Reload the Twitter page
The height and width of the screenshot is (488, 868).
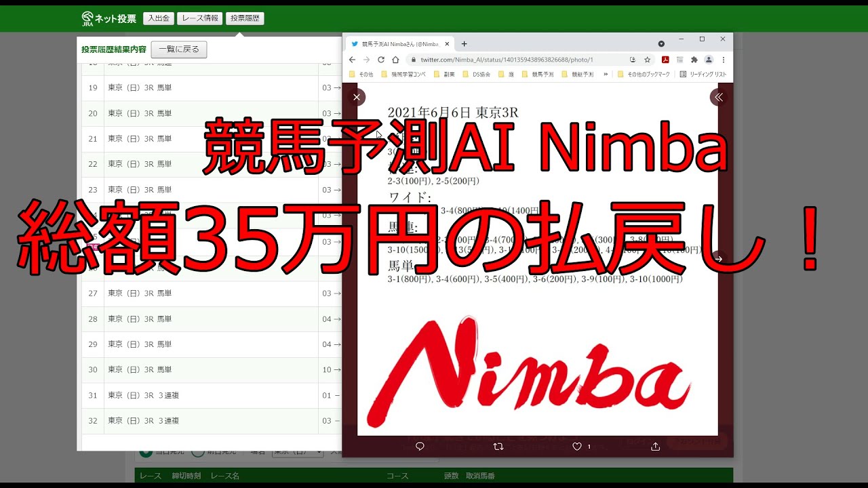coord(381,60)
